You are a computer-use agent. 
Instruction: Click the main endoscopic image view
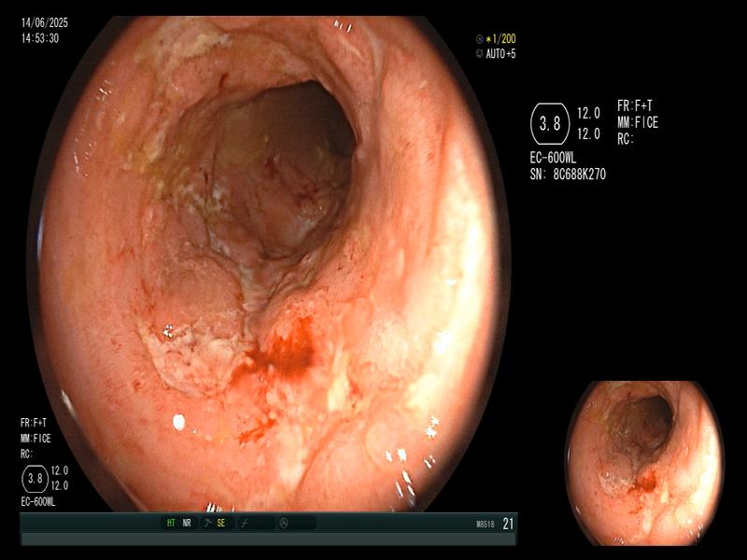coord(270,264)
